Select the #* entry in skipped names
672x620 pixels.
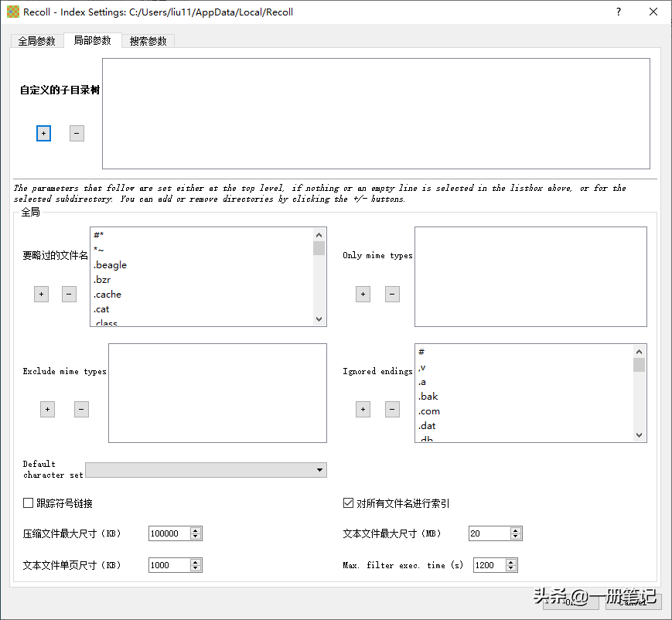(x=203, y=235)
